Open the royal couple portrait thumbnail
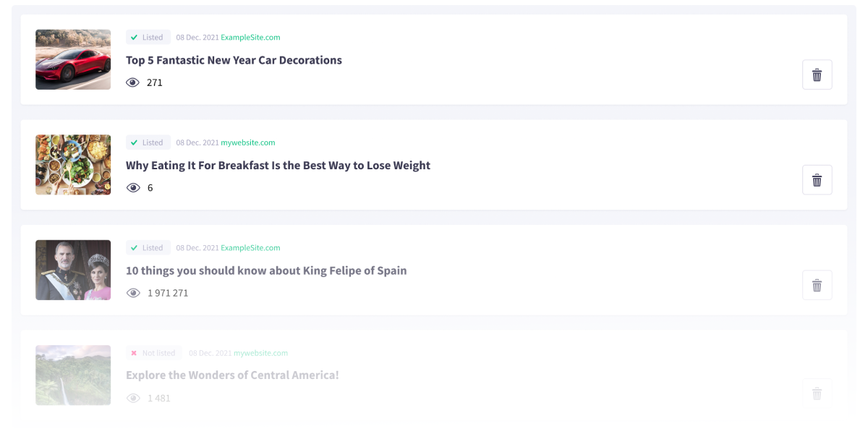The image size is (868, 434). (x=73, y=270)
